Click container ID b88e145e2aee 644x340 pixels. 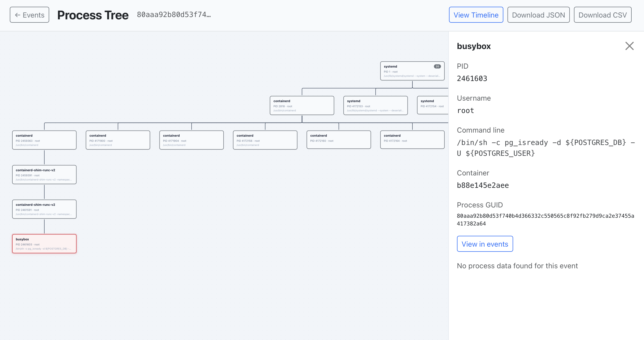click(x=483, y=185)
